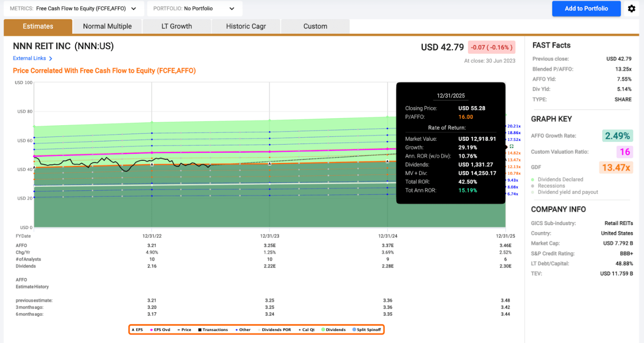Click the 3.46E AFFO estimate for 12/31/25

(x=505, y=246)
